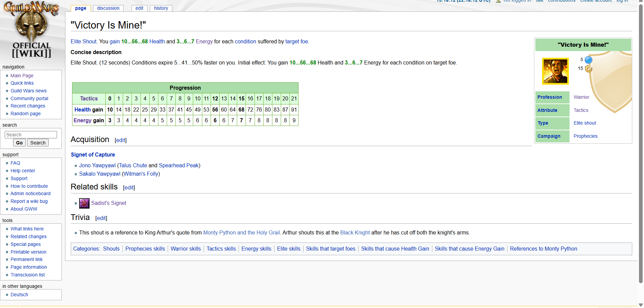
Task: Open the history tab
Action: point(161,8)
